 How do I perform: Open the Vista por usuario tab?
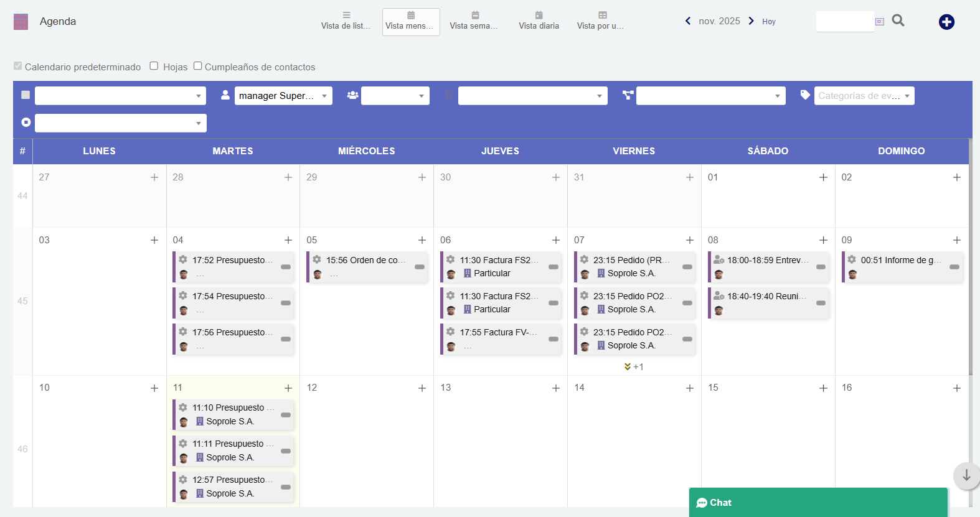pos(601,21)
